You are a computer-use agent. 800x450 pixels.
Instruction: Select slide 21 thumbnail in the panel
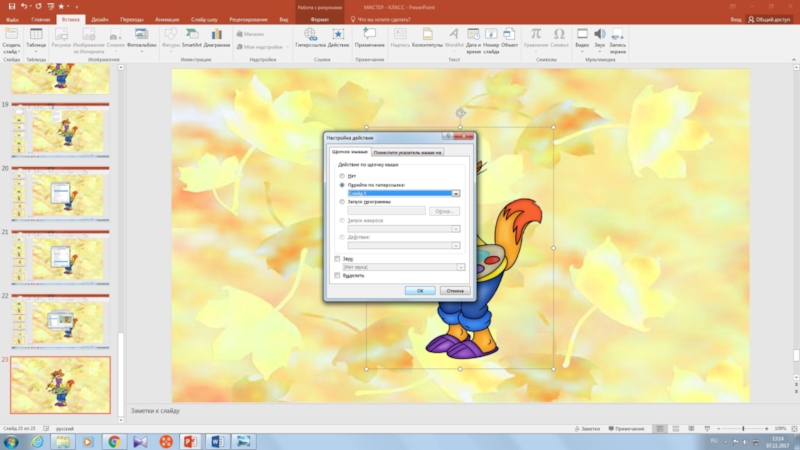(x=60, y=258)
